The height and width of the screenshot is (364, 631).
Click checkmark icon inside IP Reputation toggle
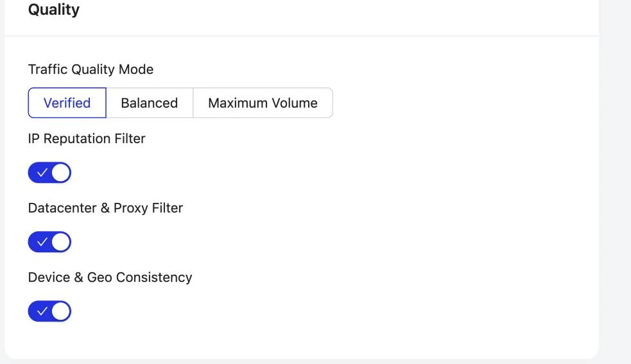click(x=42, y=173)
